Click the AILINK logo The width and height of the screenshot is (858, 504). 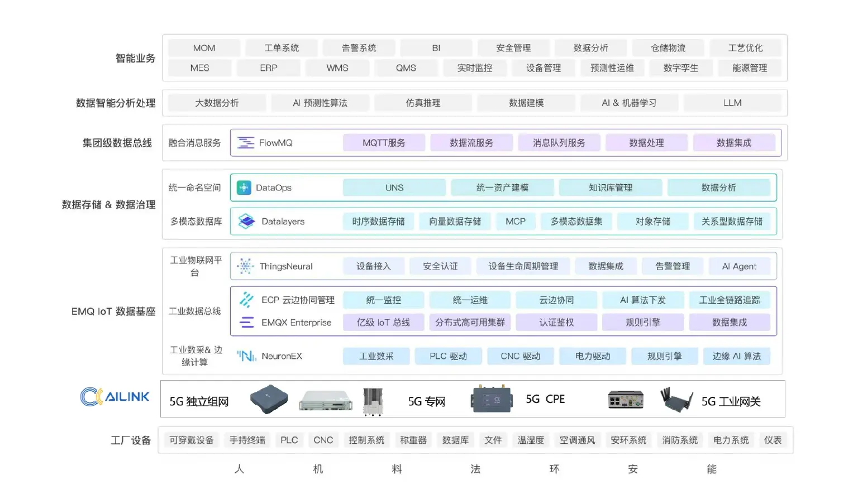[x=115, y=397]
